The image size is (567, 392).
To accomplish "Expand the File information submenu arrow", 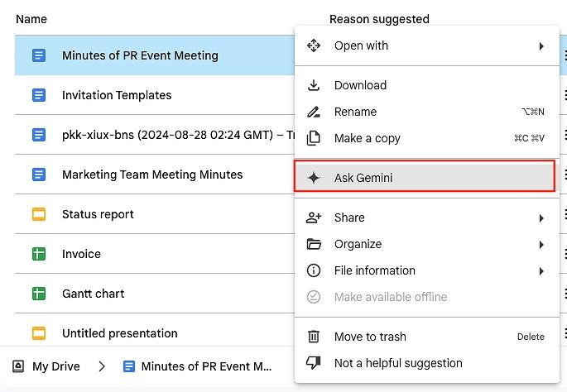I will [x=541, y=271].
